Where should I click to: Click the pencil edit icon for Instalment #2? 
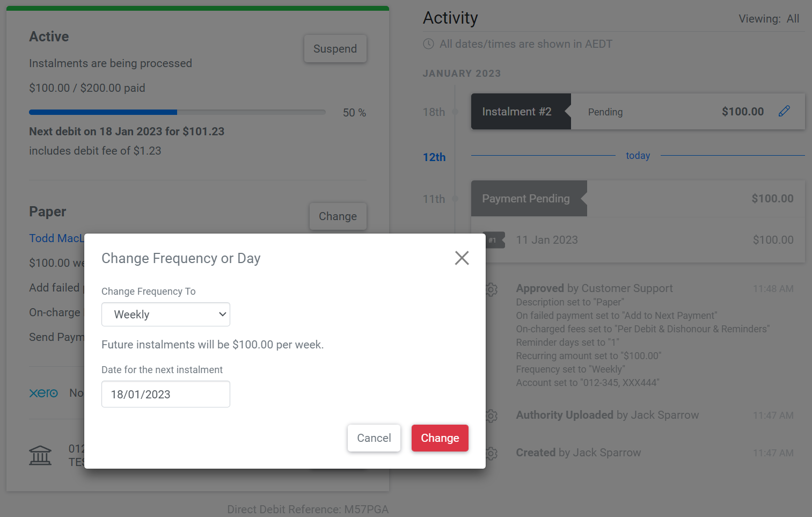pyautogui.click(x=784, y=111)
